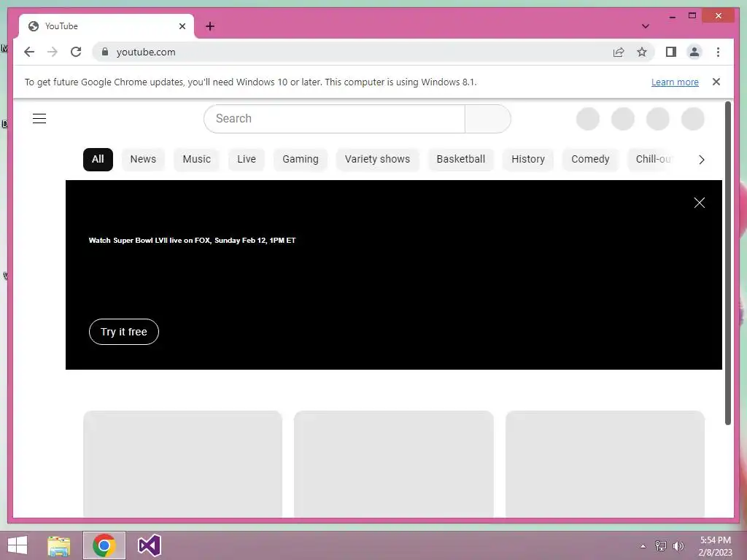The width and height of the screenshot is (747, 560).
Task: Open the taskbar clock and date
Action: click(x=715, y=546)
